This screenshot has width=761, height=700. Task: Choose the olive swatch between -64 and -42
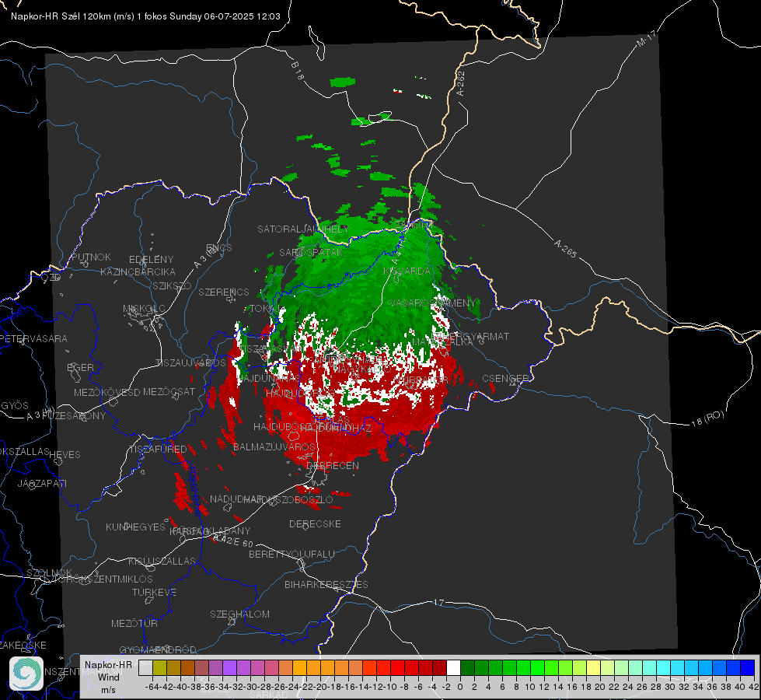(159, 668)
